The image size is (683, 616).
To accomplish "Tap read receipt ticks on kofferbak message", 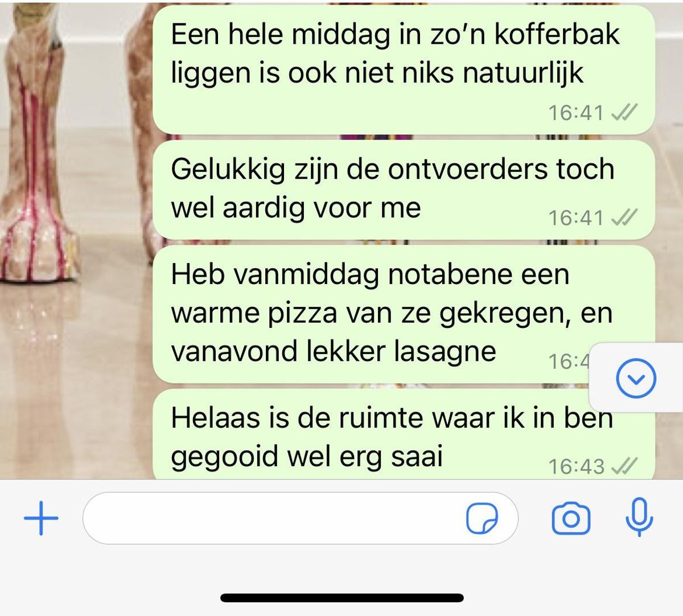I will pyautogui.click(x=624, y=112).
